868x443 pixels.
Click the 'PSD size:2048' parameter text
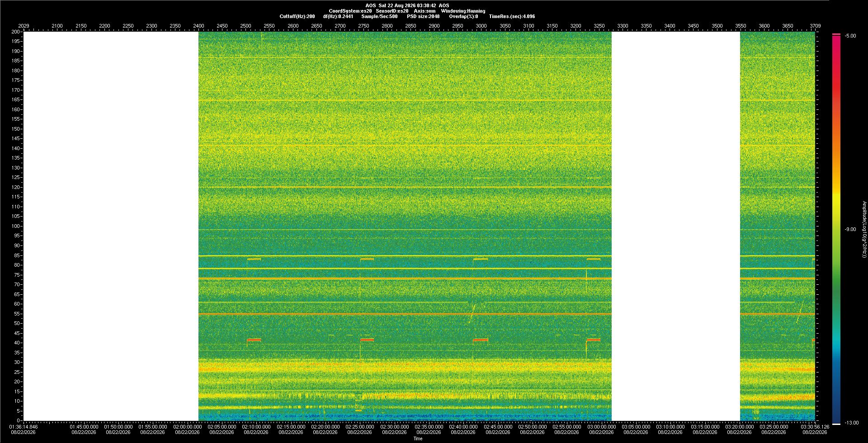tap(423, 16)
